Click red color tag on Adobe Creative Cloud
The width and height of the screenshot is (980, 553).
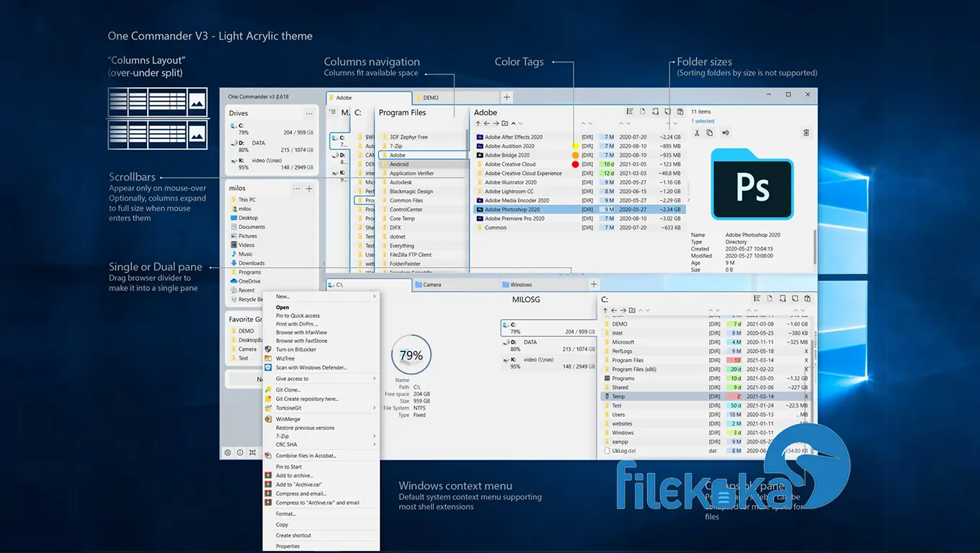(x=575, y=164)
